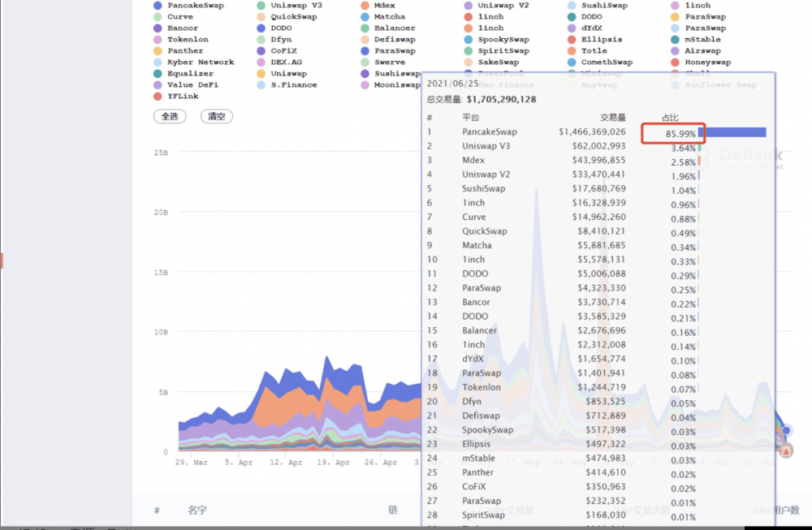This screenshot has width=812, height=530.
Task: Click the $1,466,369,026 volume value
Action: pos(592,132)
